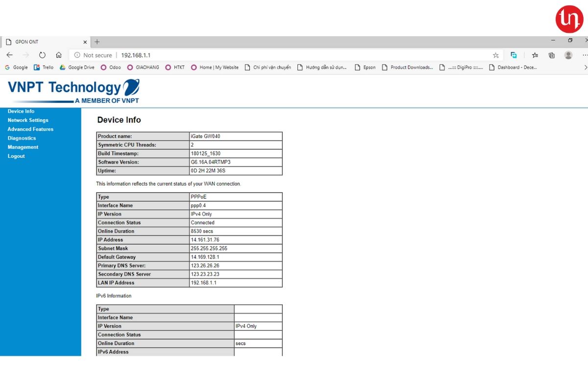This screenshot has height=392, width=588.
Task: Open the Google Drive bookmark
Action: click(77, 68)
